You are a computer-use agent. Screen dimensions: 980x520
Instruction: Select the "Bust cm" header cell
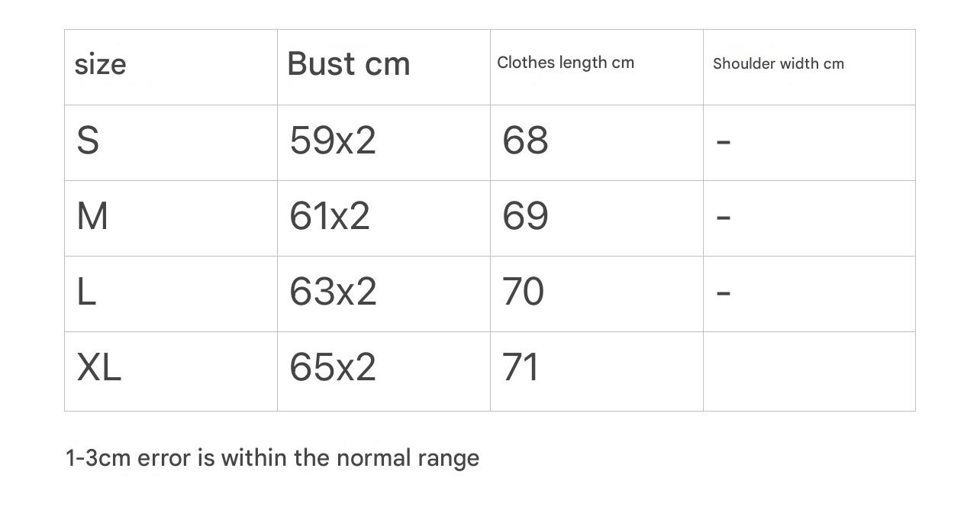coord(349,64)
